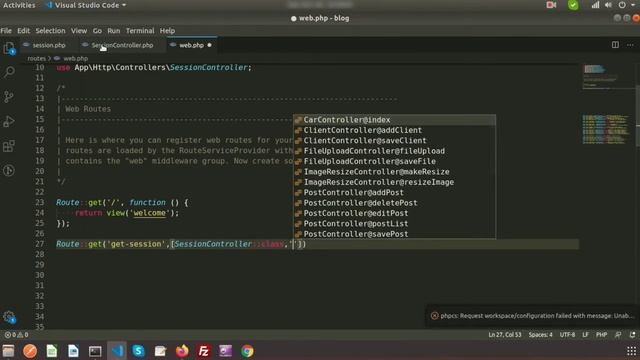This screenshot has height=360, width=640.
Task: Open notifications bell in status bar
Action: 632,335
